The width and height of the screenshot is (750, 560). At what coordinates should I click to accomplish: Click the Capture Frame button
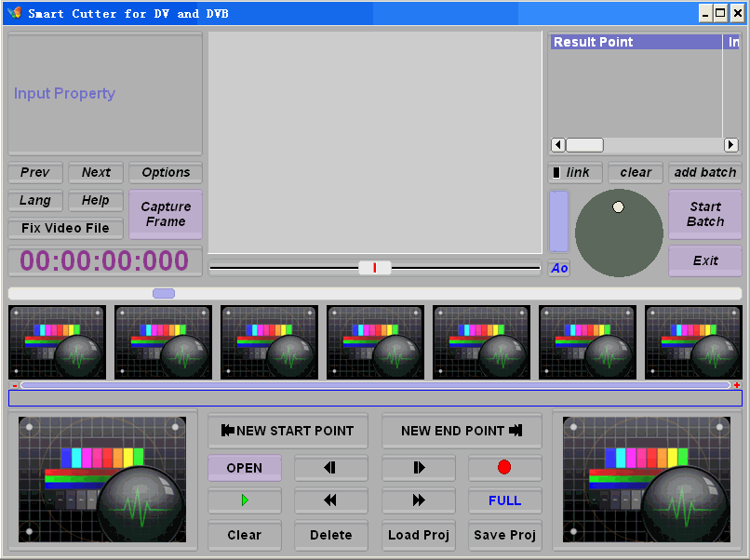tap(166, 214)
